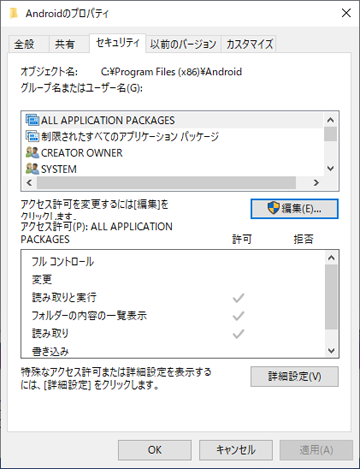
Task: Open 詳細設定(V) advanced settings
Action: point(294,377)
